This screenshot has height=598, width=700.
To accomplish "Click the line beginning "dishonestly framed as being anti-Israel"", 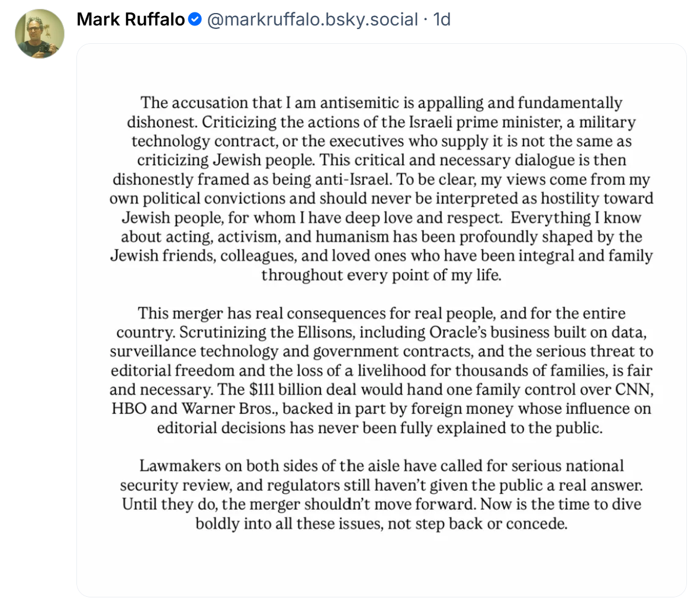I will point(382,179).
